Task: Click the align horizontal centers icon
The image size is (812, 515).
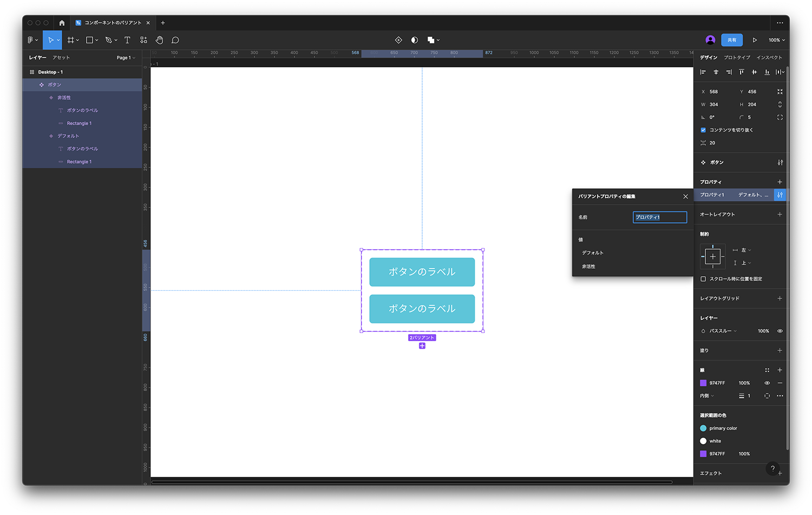Action: click(x=716, y=72)
